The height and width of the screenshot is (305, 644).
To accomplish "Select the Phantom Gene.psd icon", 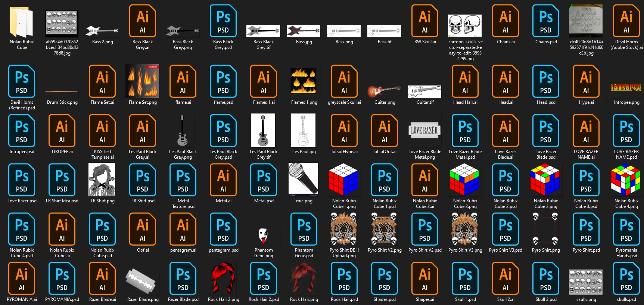I will tap(304, 229).
